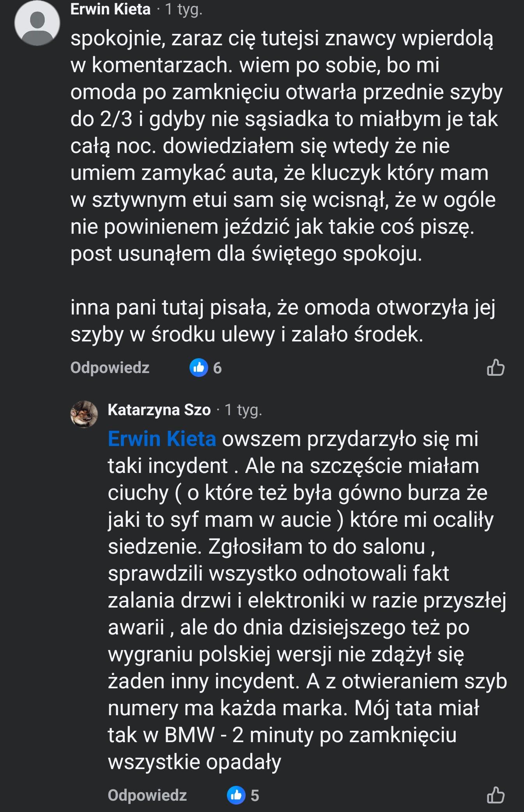Like Katarzyna Szo's reply with thumbs-up
Image resolution: width=524 pixels, height=812 pixels.
496,795
